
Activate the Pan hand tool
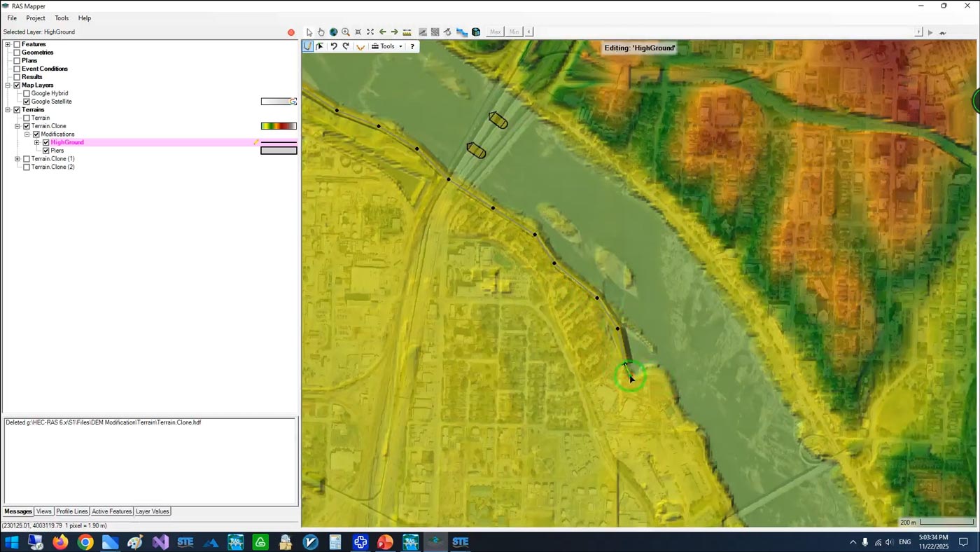point(321,32)
